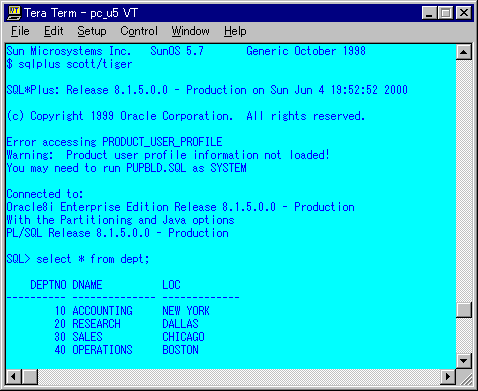The image size is (478, 391).
Task: Click the 'sqlplus scott/tiger' command text
Action: 75,64
